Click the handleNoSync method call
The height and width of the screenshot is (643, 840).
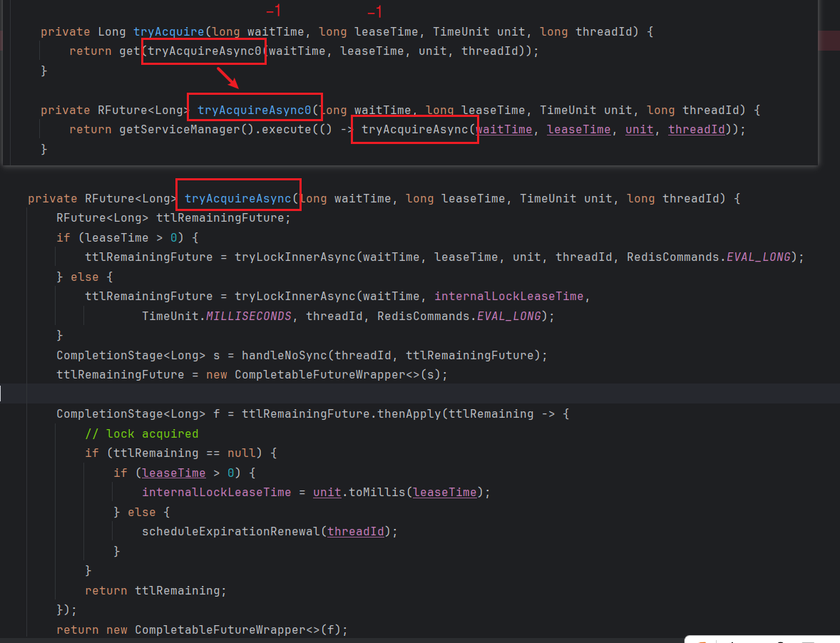(x=284, y=356)
